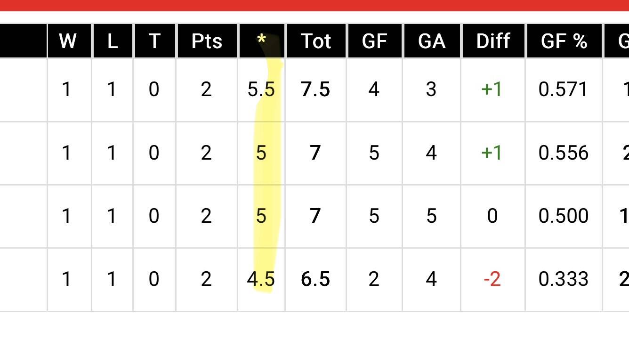
Task: Click the zero Diff value cell
Action: [492, 216]
